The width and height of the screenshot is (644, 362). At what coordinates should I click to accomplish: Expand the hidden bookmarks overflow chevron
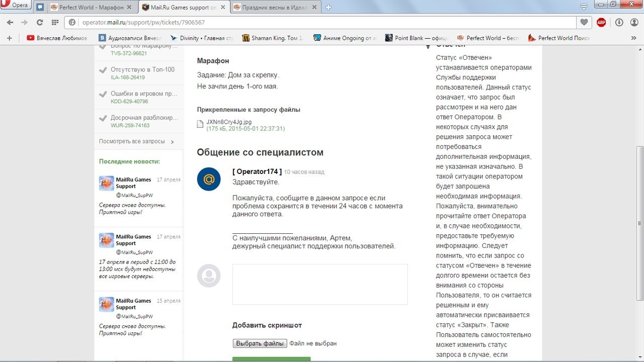(633, 38)
